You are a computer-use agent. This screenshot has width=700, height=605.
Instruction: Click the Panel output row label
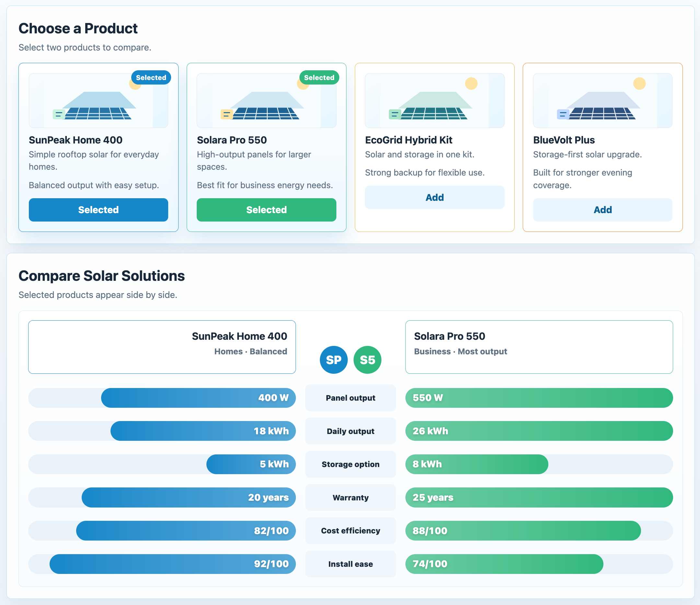click(350, 398)
